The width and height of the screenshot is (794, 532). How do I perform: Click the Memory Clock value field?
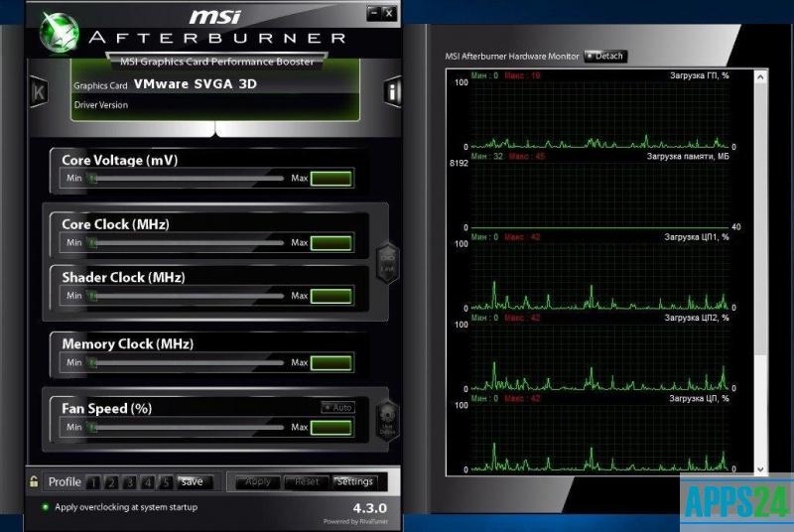331,362
